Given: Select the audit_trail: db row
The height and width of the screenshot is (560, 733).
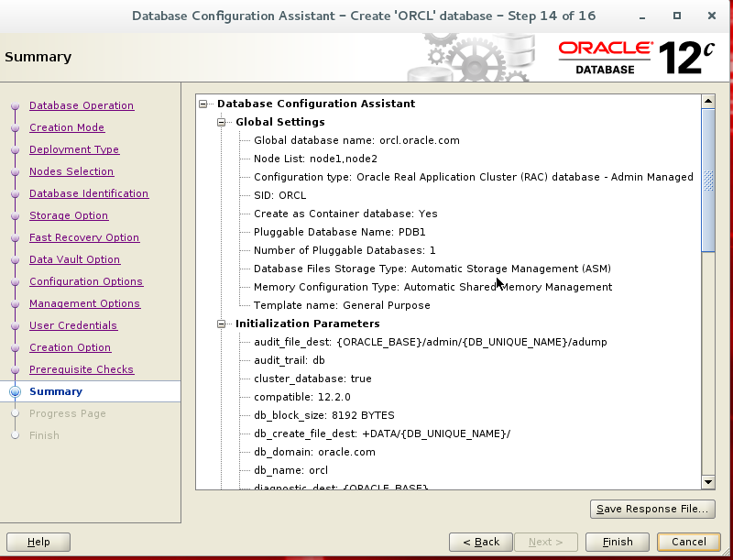Looking at the screenshot, I should [290, 360].
